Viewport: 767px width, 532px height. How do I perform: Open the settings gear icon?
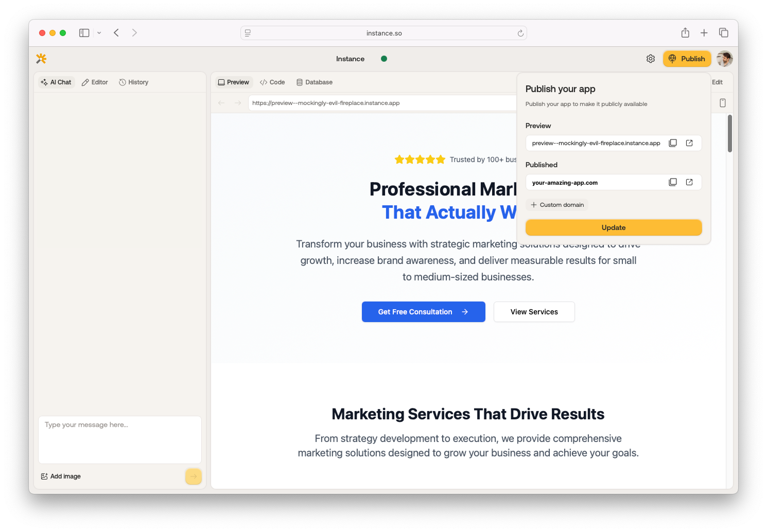point(651,59)
